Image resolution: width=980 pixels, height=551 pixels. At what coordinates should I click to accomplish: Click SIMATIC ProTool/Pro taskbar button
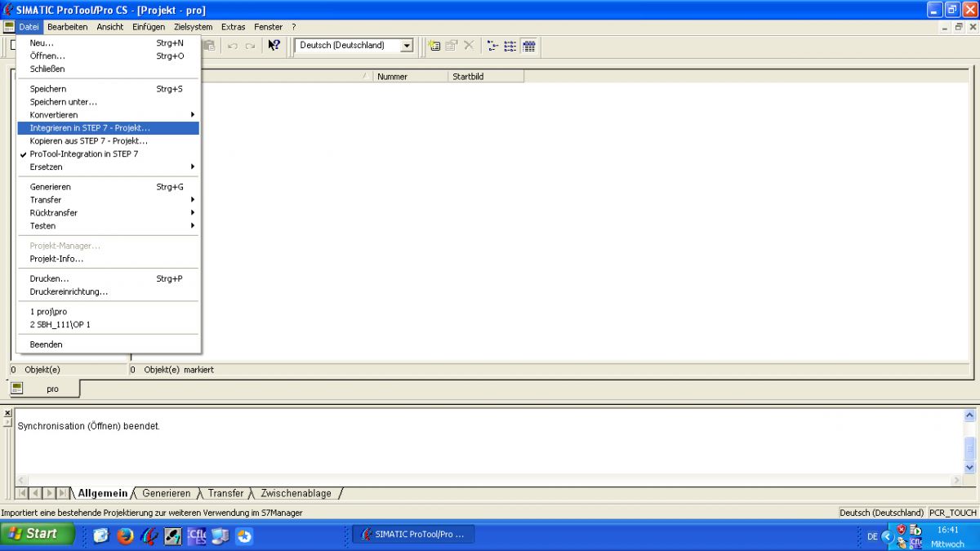coord(413,535)
